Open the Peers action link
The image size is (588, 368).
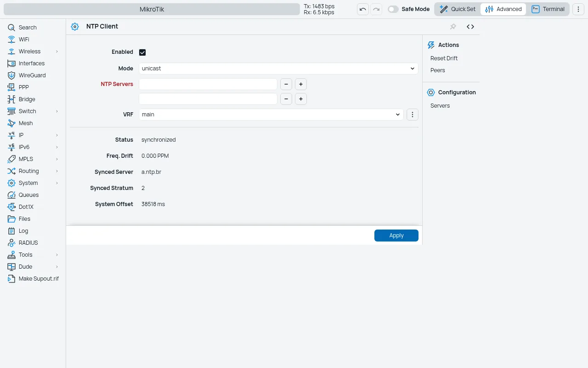[x=438, y=70]
